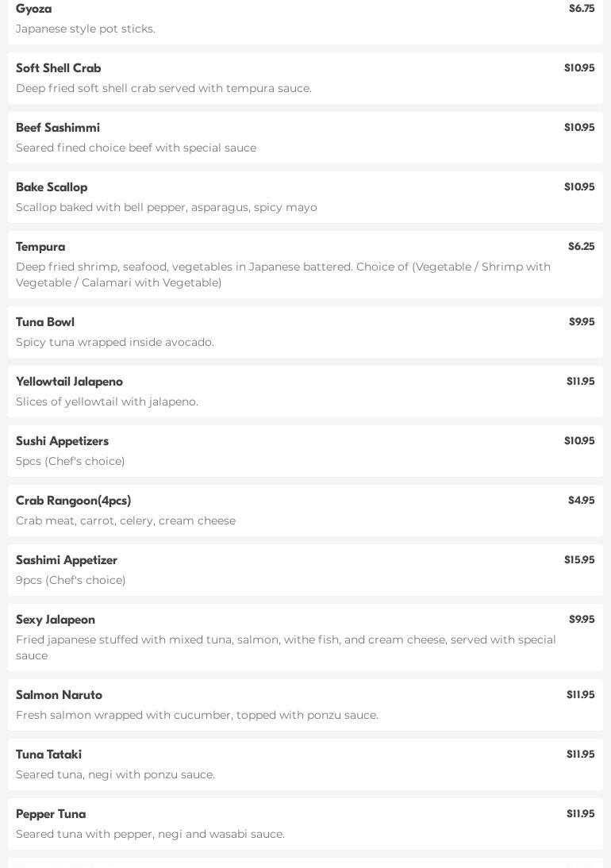Select the Sexy Jalapeon title
Viewport: 611px width, 868px height.
tap(56, 620)
